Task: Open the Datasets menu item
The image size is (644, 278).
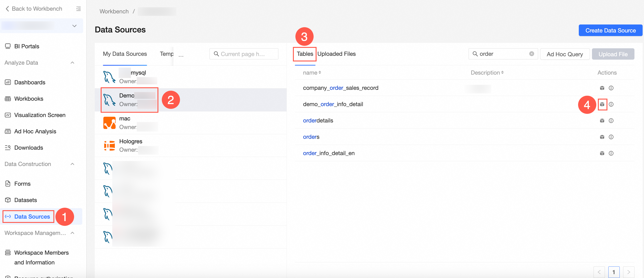Action: click(x=25, y=200)
